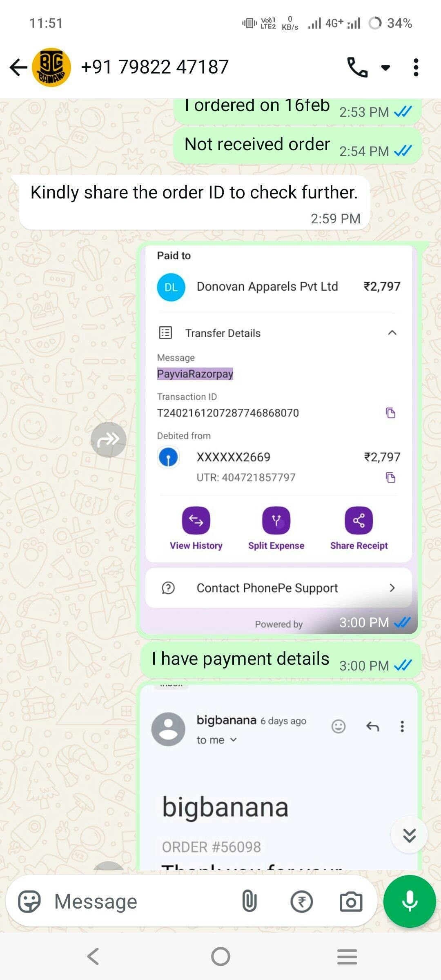Tap the Android back navigation button
Image resolution: width=441 pixels, height=980 pixels.
coord(93,956)
